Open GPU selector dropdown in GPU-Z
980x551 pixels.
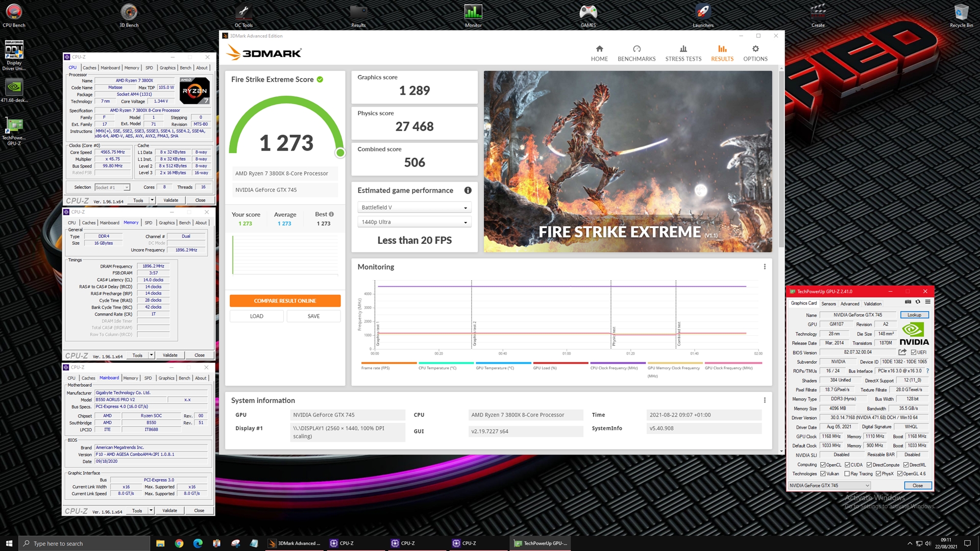click(x=829, y=485)
